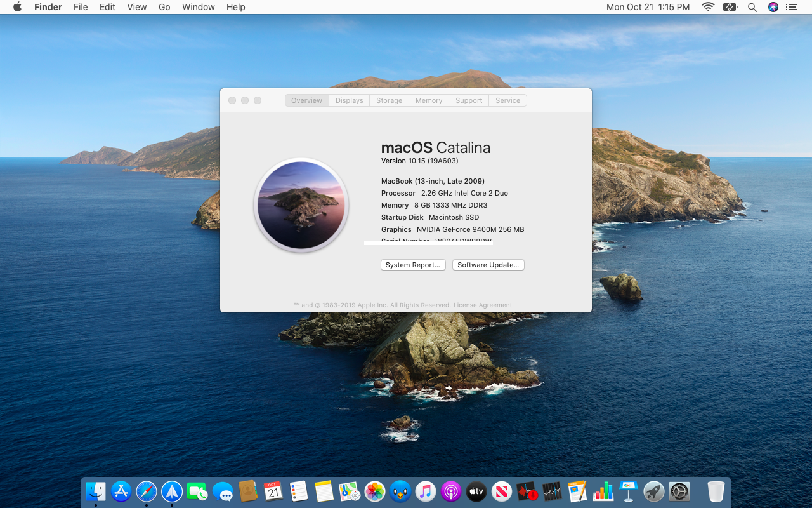Launch FaceTime from the Dock

coord(197,491)
